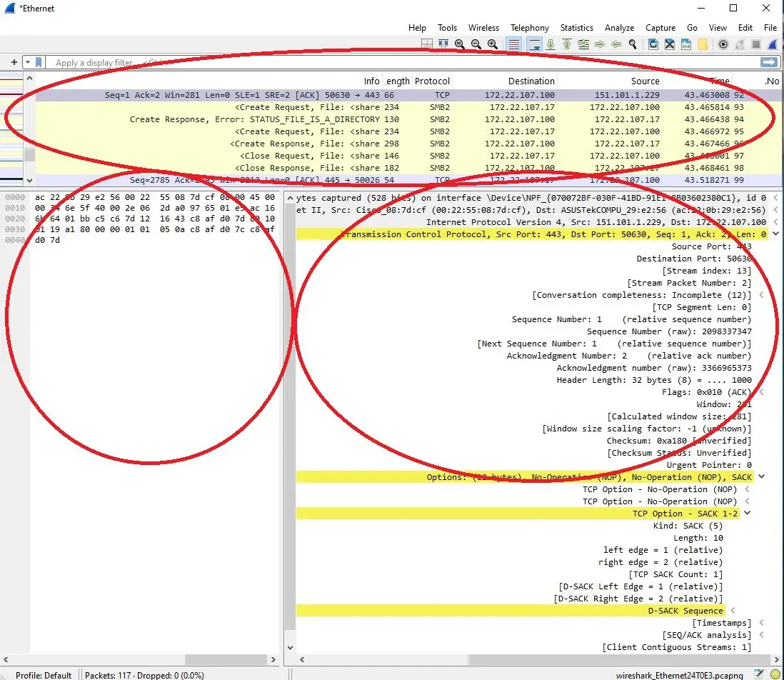Collapse the Transmission Control Protocol tree
784x680 pixels.
pos(775,234)
